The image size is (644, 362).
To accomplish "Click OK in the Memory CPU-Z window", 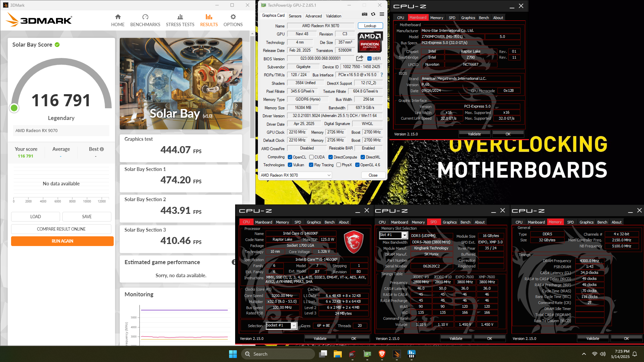I will [x=626, y=339].
